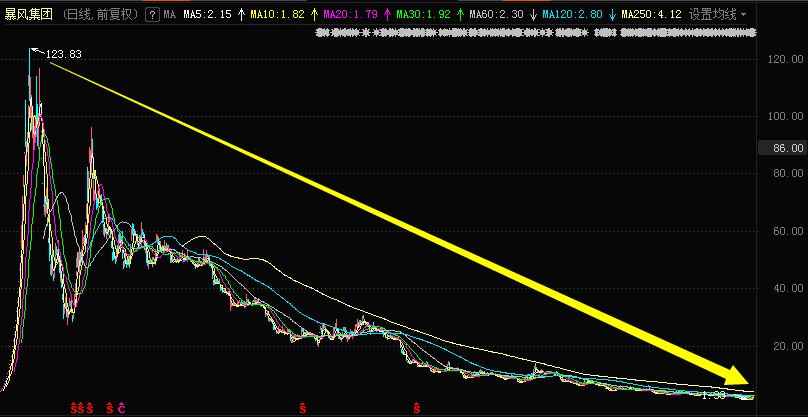Click the green MA30:1.92 label
The width and height of the screenshot is (808, 417).
[x=423, y=15]
